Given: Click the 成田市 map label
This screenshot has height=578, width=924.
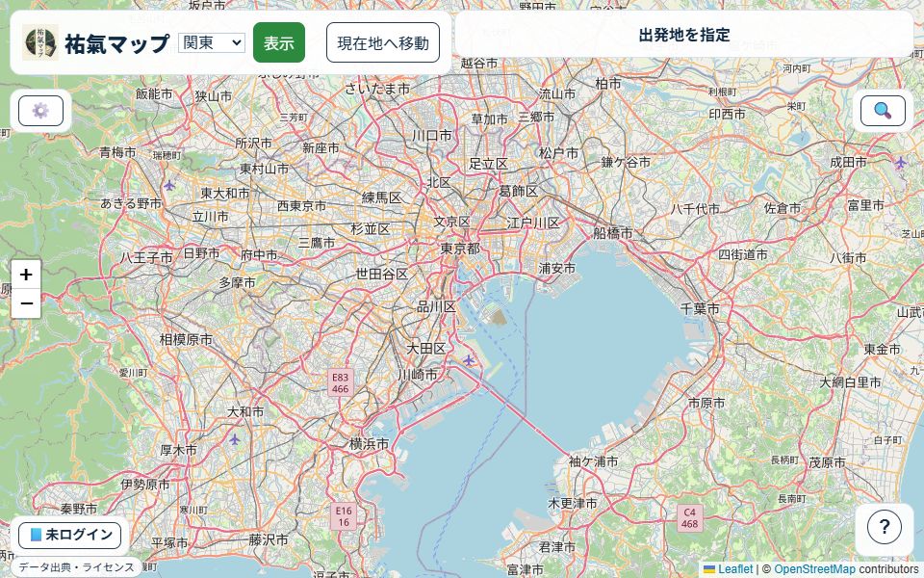Looking at the screenshot, I should [x=848, y=162].
